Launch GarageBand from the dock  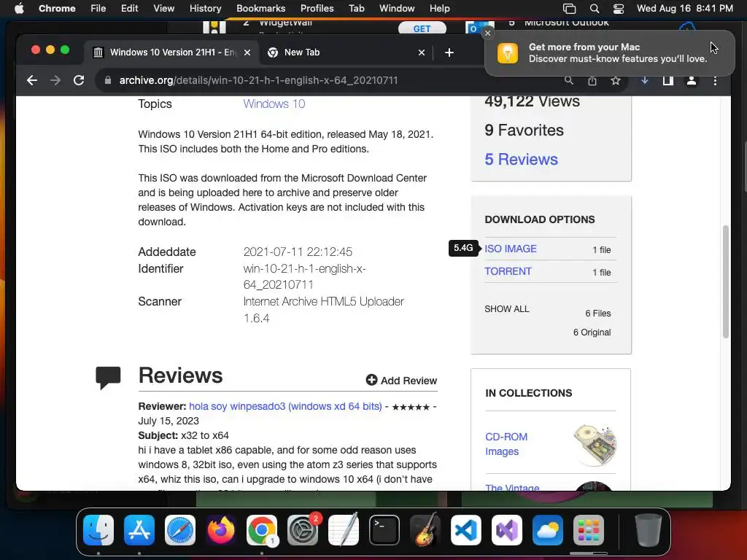click(425, 530)
